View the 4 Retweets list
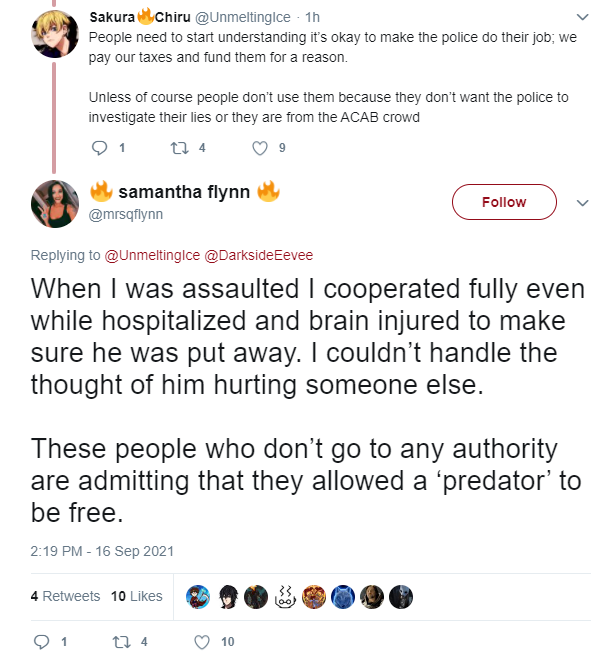 65,596
